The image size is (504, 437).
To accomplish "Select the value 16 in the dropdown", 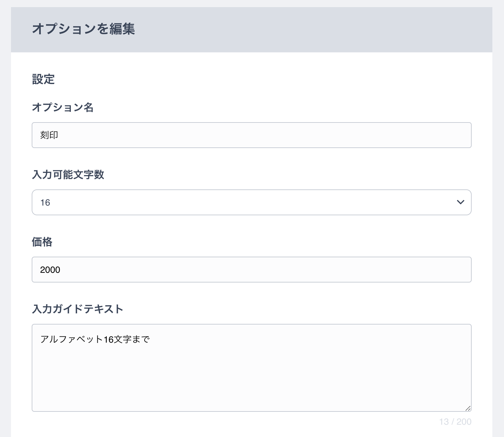I will (x=45, y=203).
